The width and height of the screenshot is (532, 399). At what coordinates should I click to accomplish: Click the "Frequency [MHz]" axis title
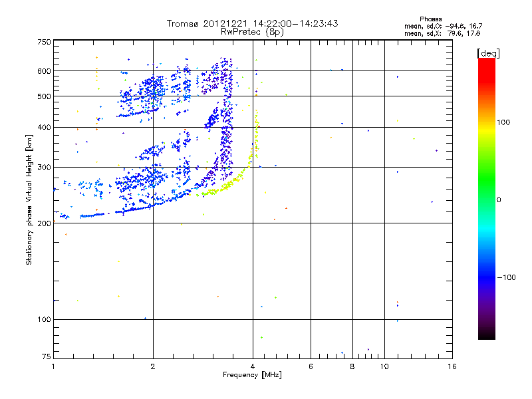click(x=252, y=374)
